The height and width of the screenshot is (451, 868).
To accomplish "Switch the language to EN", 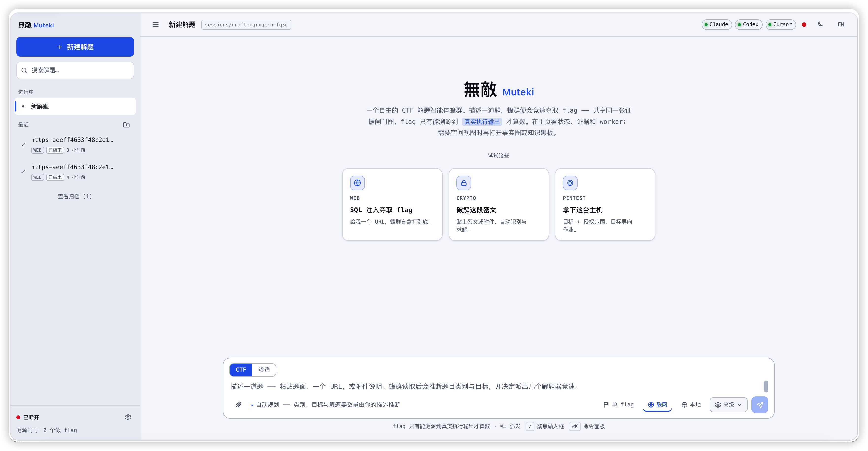I will [x=841, y=25].
